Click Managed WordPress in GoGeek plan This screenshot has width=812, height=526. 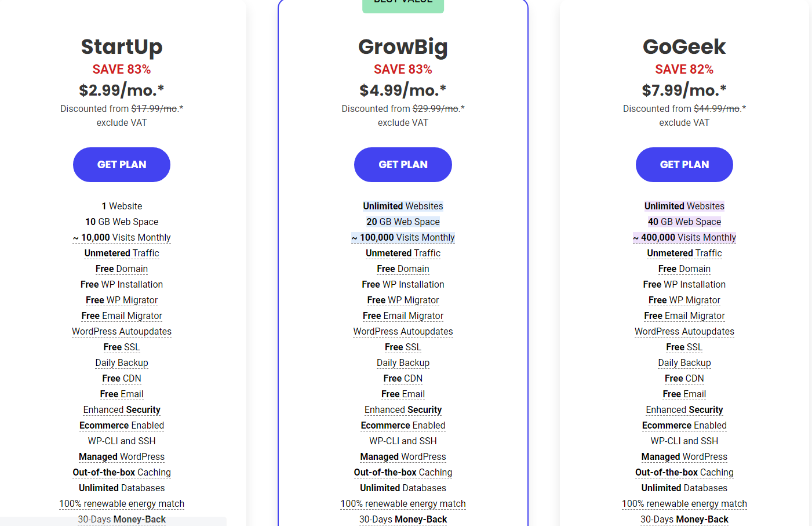point(684,457)
